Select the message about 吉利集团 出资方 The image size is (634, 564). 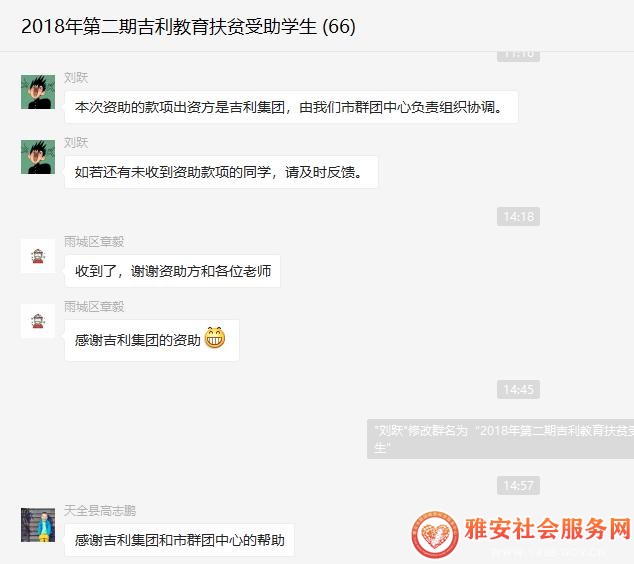[x=291, y=107]
